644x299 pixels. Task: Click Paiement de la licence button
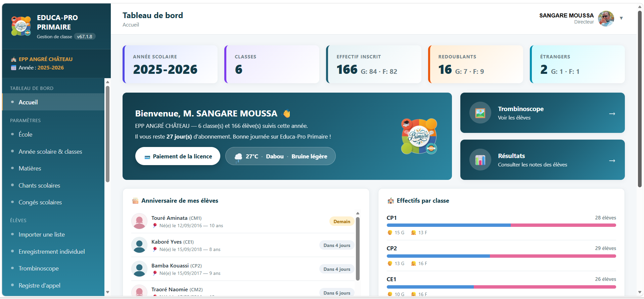(x=178, y=156)
